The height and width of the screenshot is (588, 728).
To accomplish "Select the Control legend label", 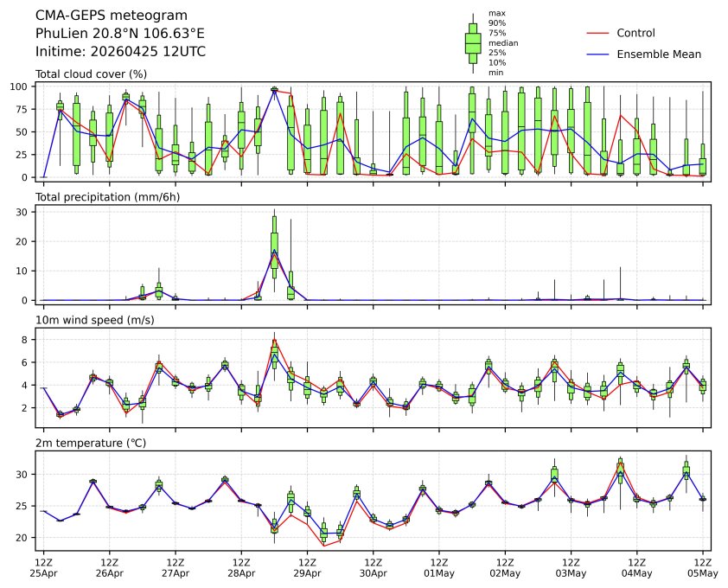I will tap(635, 33).
